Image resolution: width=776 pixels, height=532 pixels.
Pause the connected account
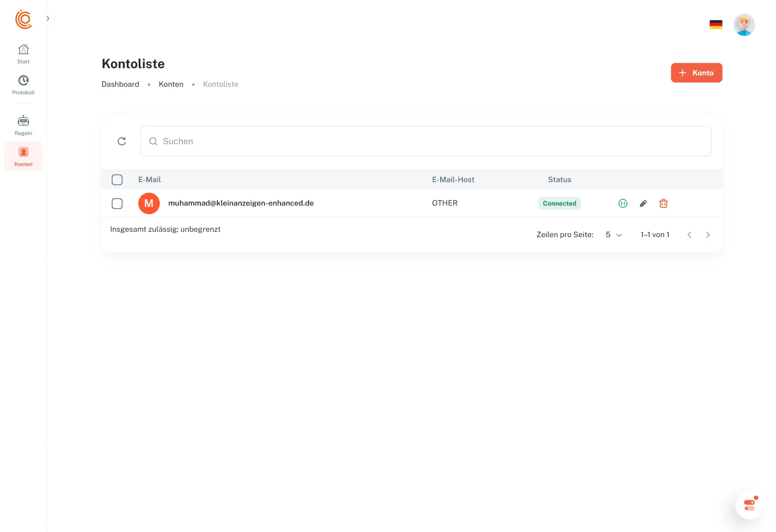(x=622, y=203)
